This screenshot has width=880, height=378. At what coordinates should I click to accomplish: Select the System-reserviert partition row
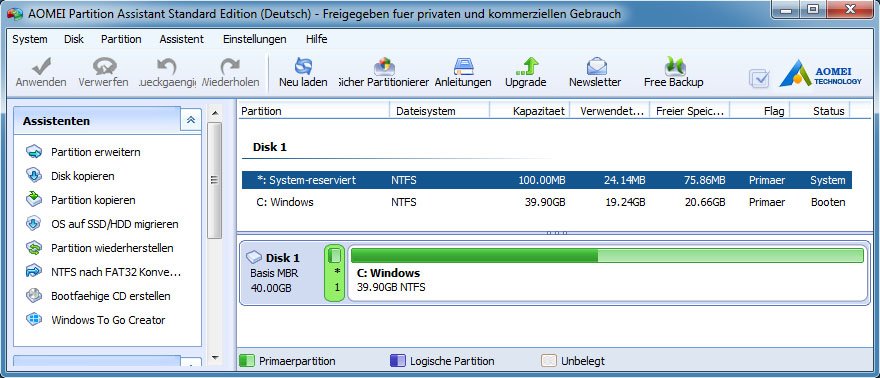[x=547, y=180]
